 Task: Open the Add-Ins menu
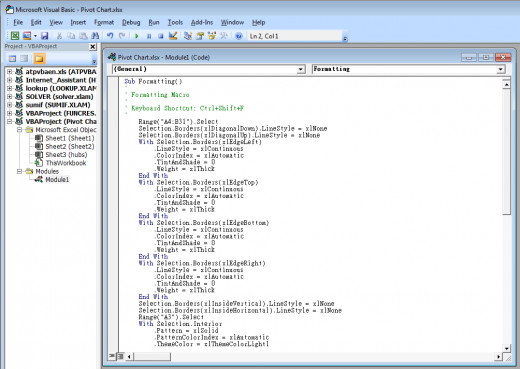(202, 22)
